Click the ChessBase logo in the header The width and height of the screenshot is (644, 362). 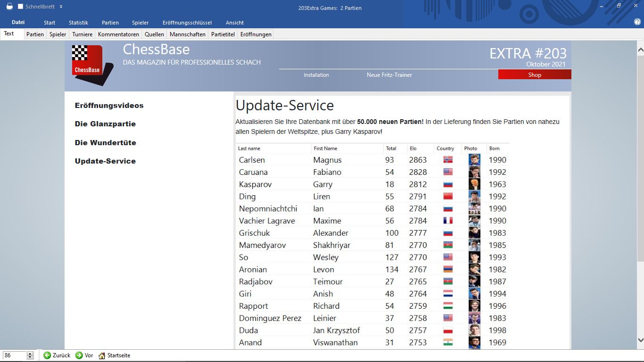[92, 65]
